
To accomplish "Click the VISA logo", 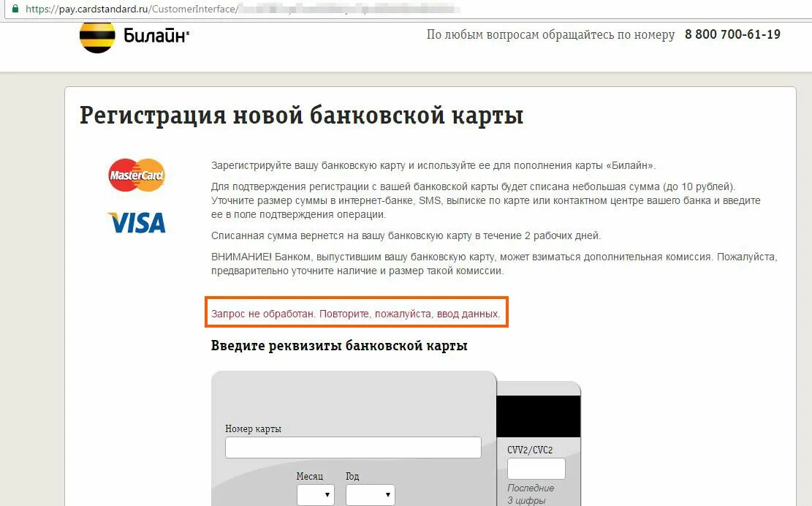I will pyautogui.click(x=137, y=223).
